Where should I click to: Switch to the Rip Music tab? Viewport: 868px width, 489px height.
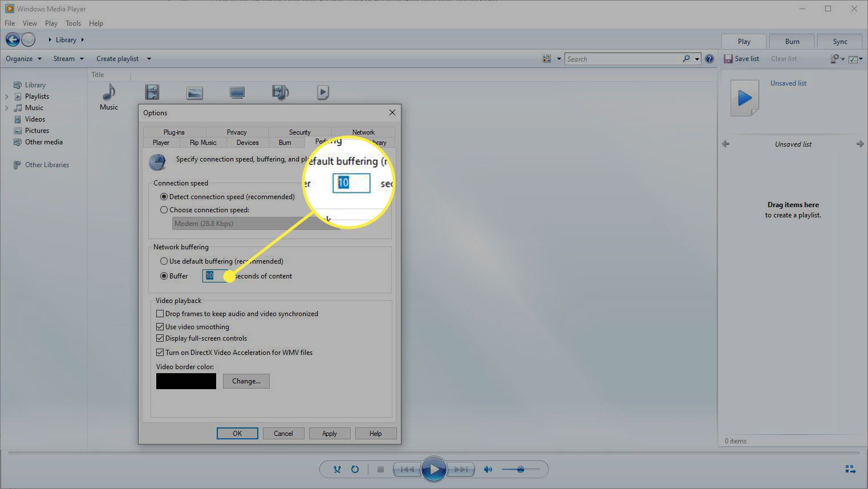pyautogui.click(x=203, y=143)
